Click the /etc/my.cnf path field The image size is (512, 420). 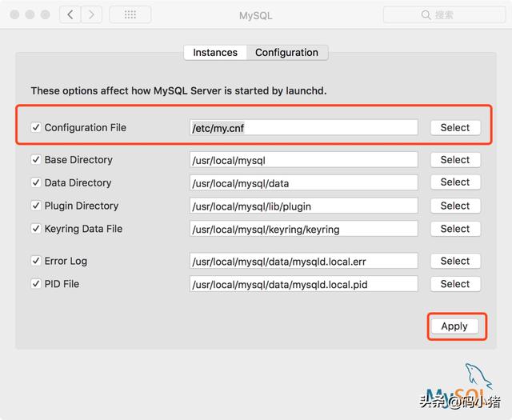[x=304, y=128]
